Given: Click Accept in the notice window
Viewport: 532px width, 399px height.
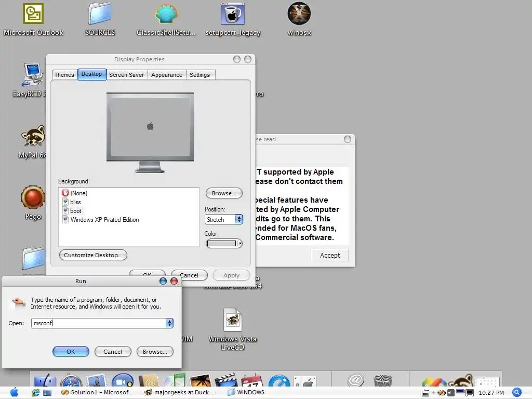Looking at the screenshot, I should click(330, 255).
